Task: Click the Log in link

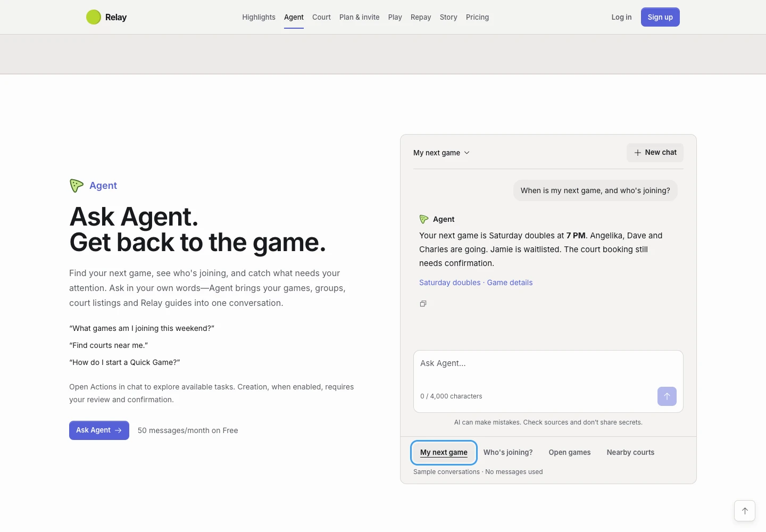Action: [621, 17]
